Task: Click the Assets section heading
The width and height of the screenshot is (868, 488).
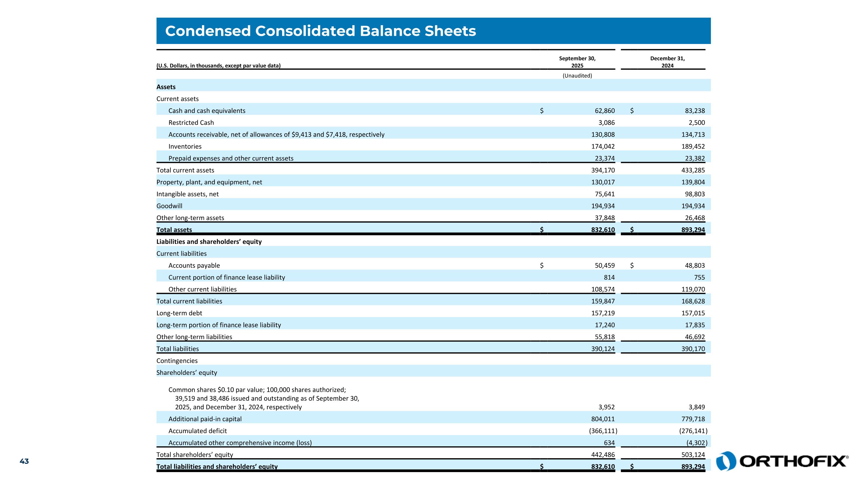Action: [x=166, y=87]
